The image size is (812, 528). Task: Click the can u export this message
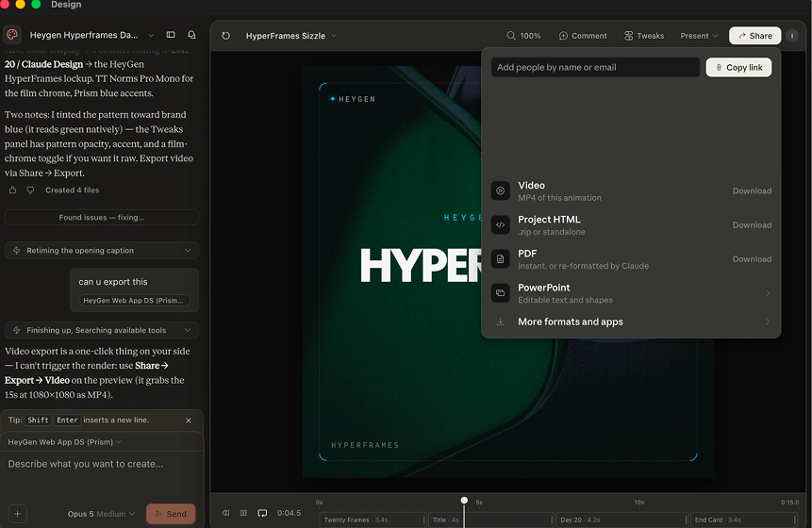(x=113, y=282)
